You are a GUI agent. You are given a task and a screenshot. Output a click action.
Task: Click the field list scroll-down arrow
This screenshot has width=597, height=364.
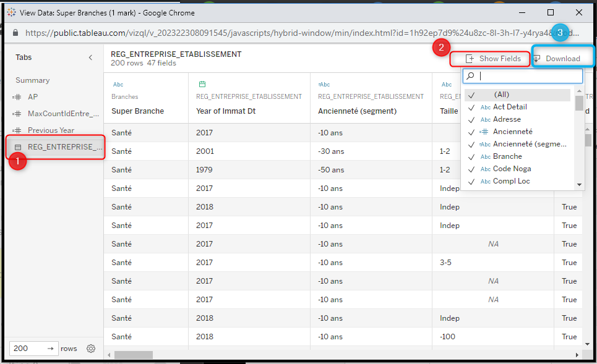point(579,185)
